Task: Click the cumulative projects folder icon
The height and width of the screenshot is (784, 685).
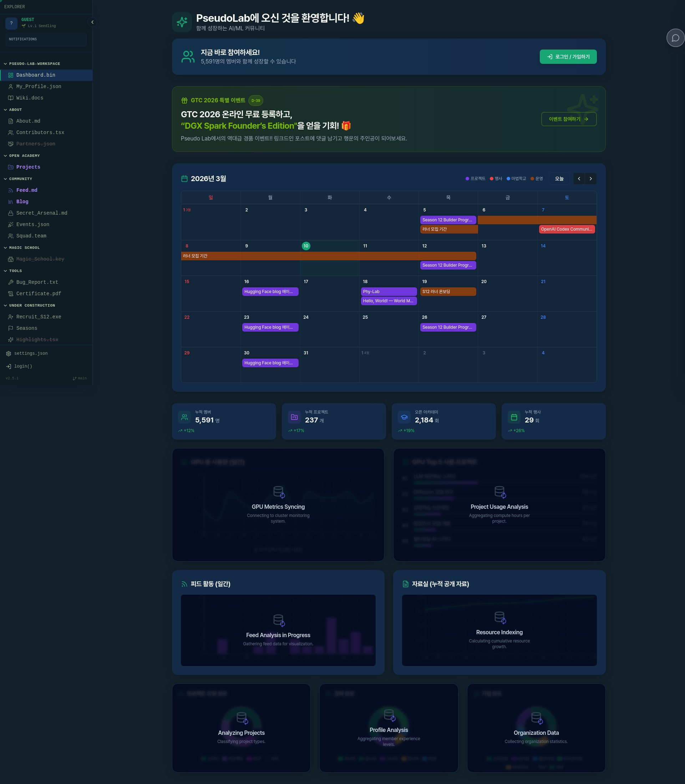Action: click(294, 417)
